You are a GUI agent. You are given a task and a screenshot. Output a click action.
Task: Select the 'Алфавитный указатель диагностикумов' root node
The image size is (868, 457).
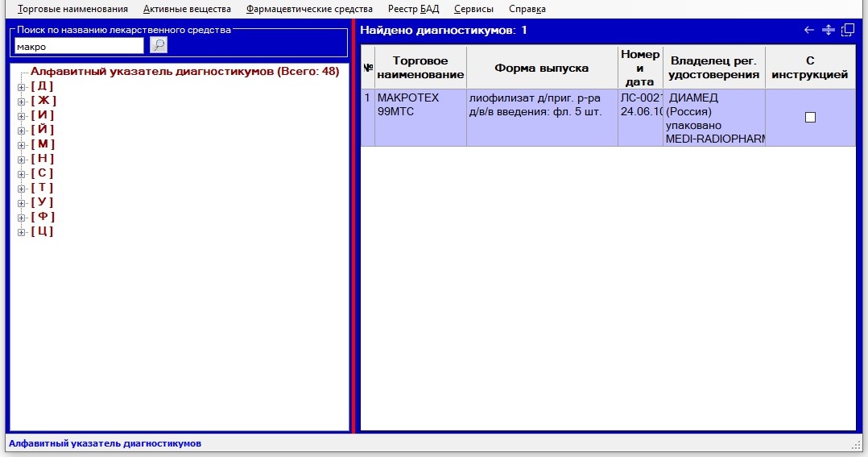click(x=184, y=71)
